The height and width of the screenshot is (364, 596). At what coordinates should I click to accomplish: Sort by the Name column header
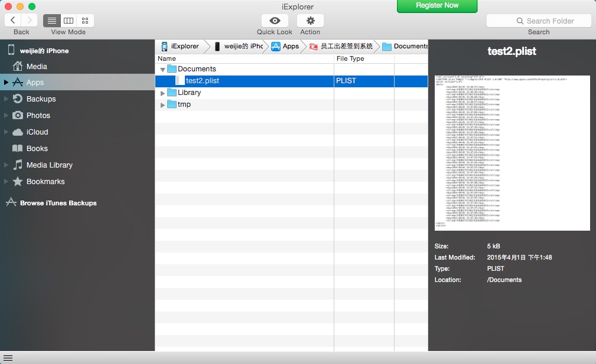coord(245,58)
